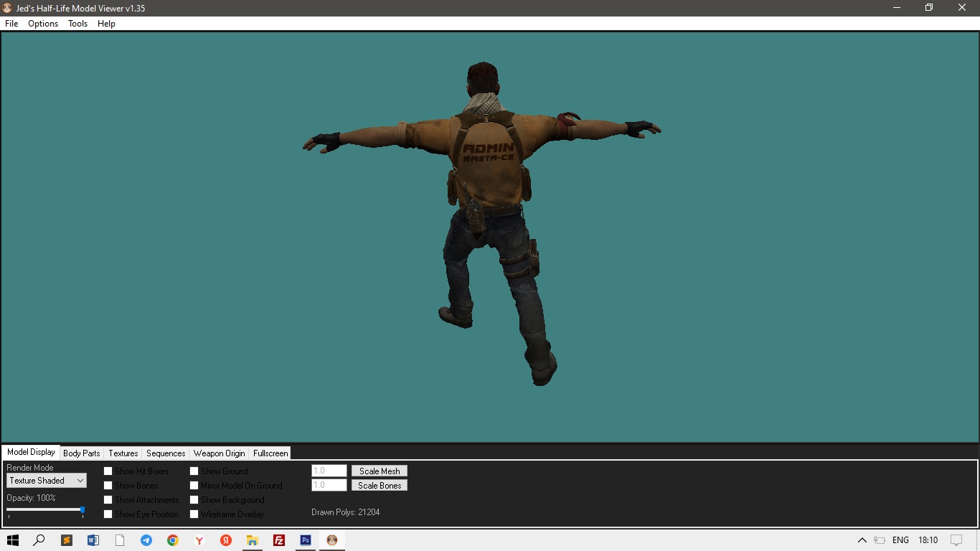The height and width of the screenshot is (551, 980).
Task: Click the Opacity slider handle
Action: 83,511
